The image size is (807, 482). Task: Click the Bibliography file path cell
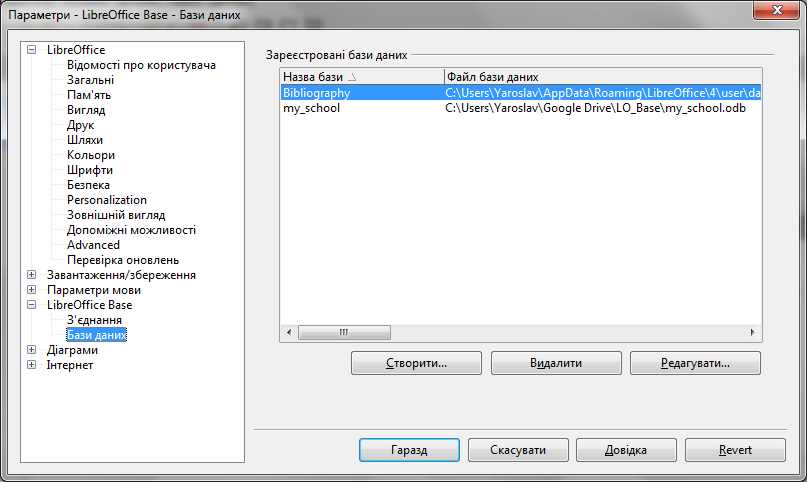pyautogui.click(x=603, y=93)
